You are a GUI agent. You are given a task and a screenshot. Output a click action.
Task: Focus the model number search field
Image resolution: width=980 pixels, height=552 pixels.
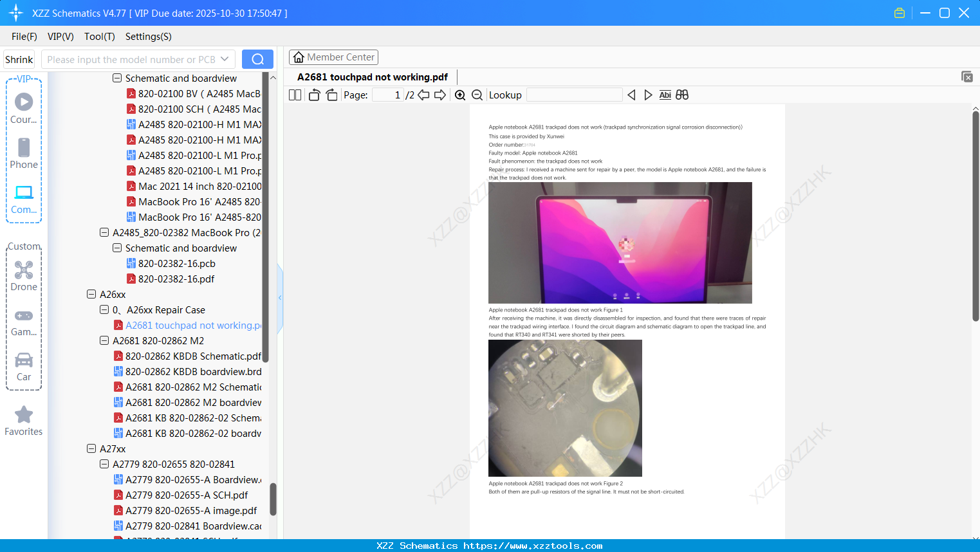click(130, 59)
